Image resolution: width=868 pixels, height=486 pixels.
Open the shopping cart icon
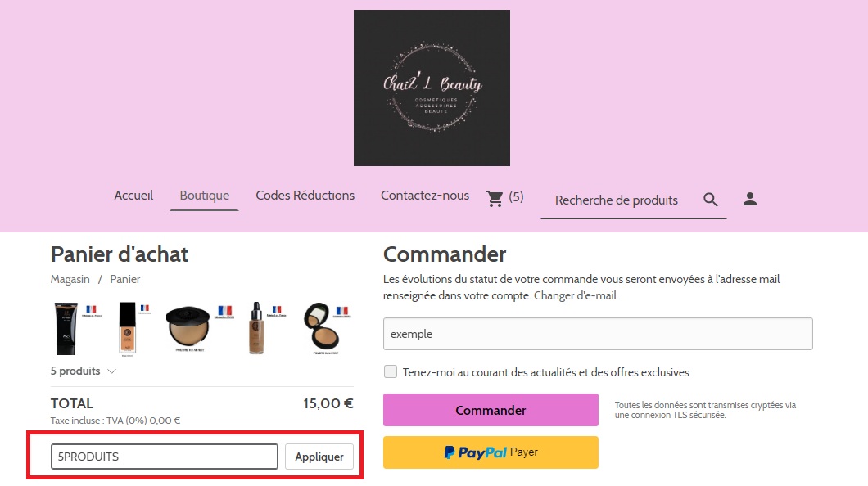[495, 198]
